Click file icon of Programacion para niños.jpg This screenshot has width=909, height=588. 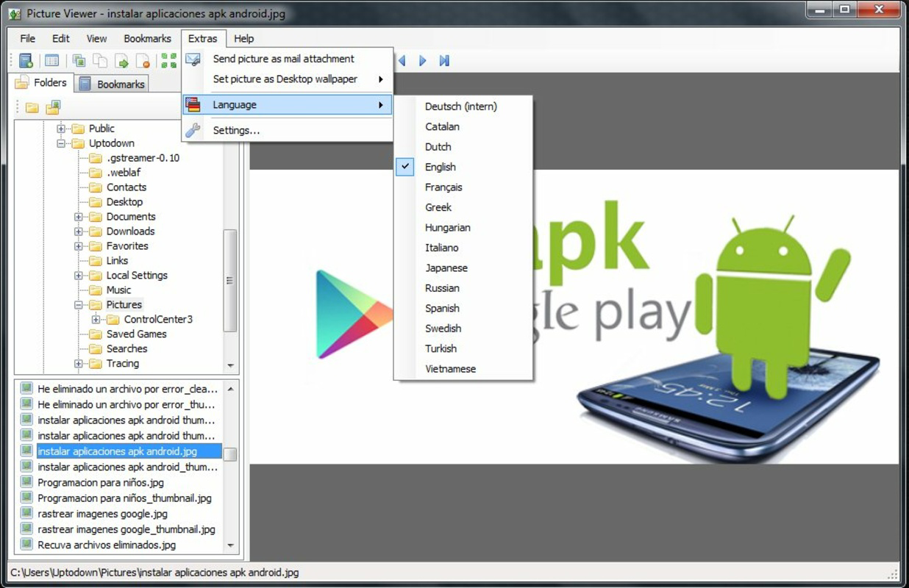coord(26,482)
